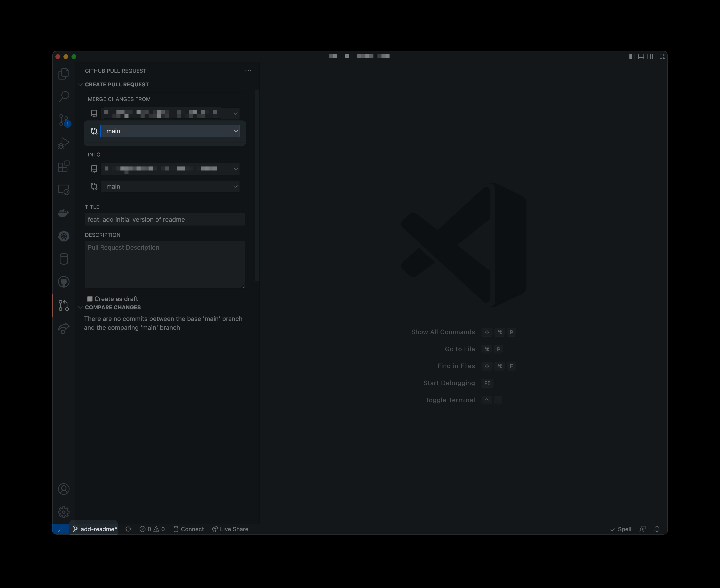Open Run and Debug view
This screenshot has width=720, height=588.
[x=64, y=143]
